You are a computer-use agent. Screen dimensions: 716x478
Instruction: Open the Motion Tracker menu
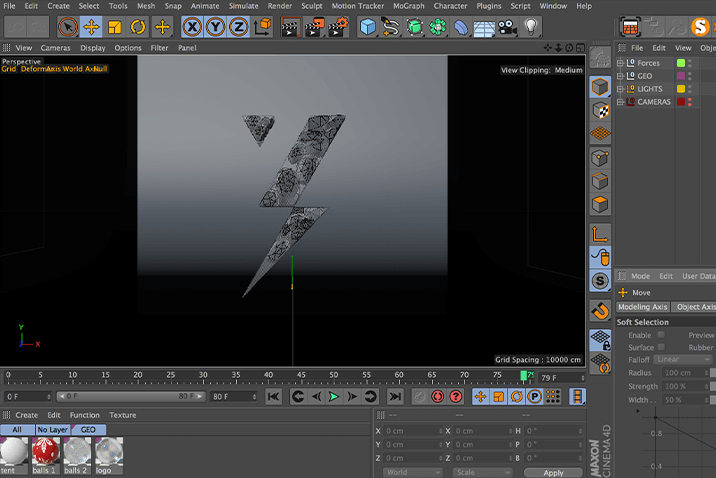358,6
